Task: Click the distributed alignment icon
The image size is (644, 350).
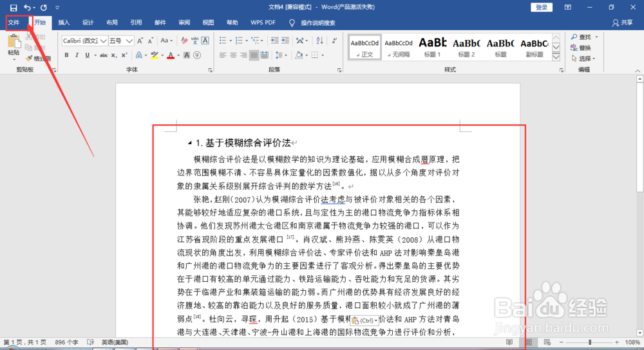Action: click(x=265, y=55)
